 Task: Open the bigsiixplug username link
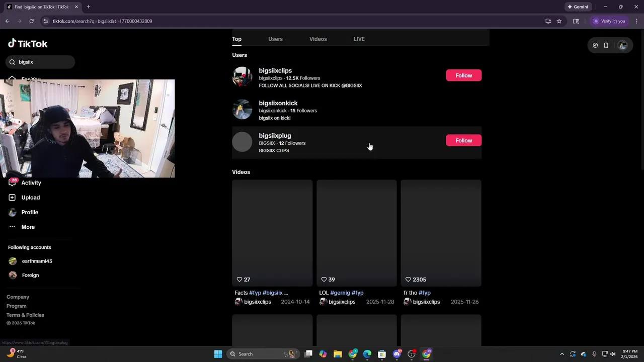click(x=275, y=136)
